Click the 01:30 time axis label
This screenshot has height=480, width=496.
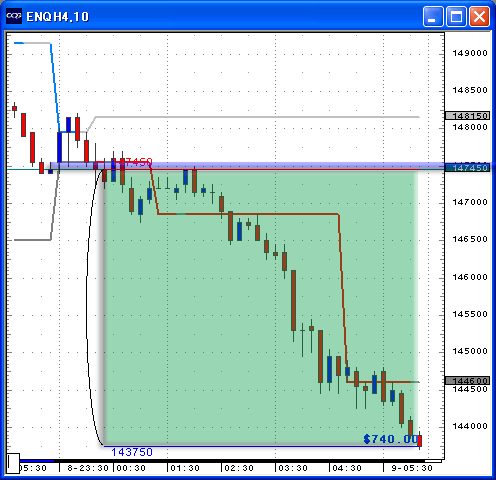(x=185, y=468)
